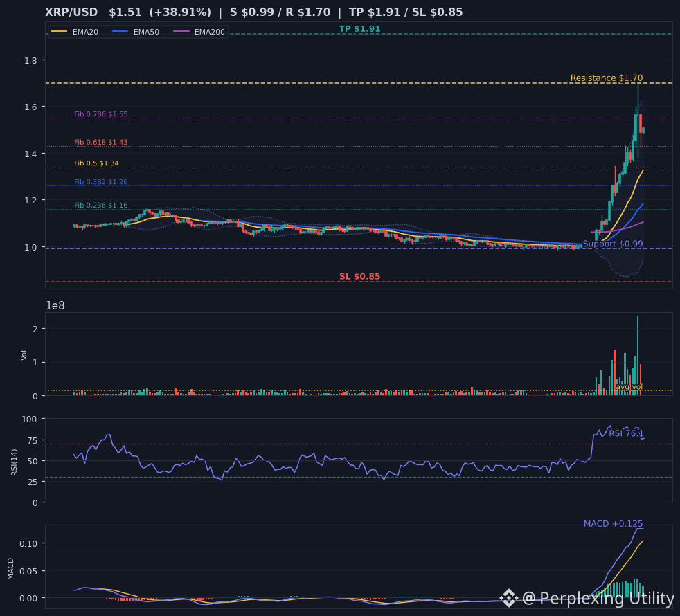This screenshot has height=616, width=680.
Task: Click the (+38.91%) change value
Action: [180, 12]
